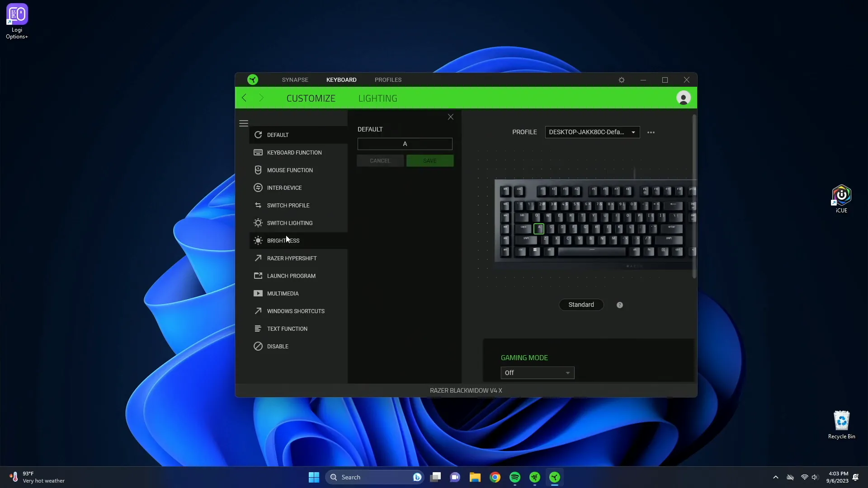Click the Keyboard Function keyboard icon
Screen dimensions: 868x488
[x=258, y=152]
